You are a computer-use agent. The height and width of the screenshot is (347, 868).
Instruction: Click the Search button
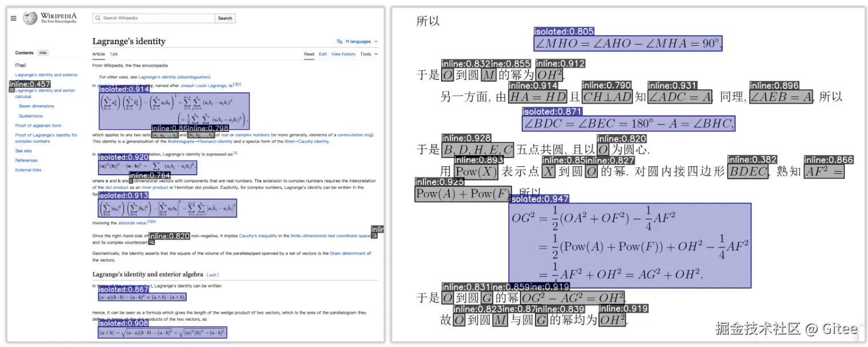point(225,18)
